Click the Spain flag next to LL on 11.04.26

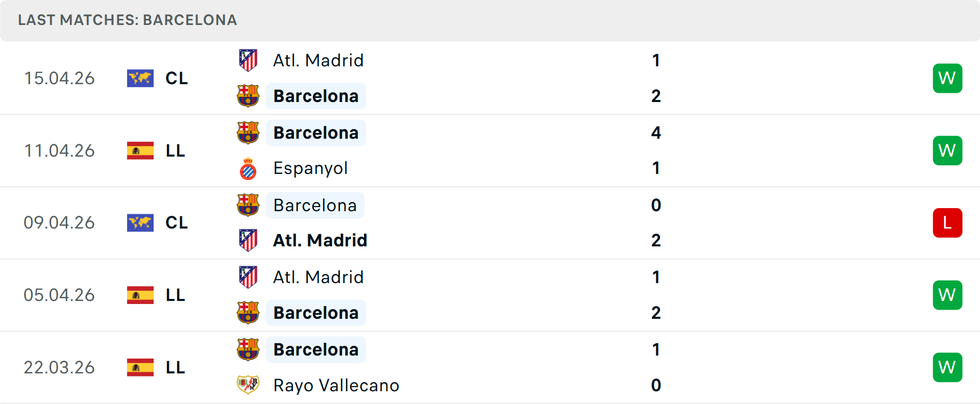tap(140, 150)
